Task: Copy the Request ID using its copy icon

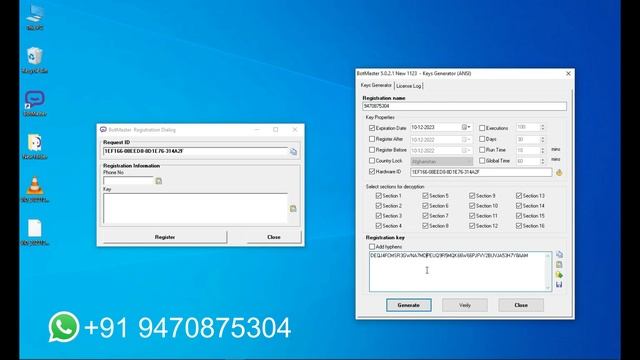Action: (x=293, y=152)
